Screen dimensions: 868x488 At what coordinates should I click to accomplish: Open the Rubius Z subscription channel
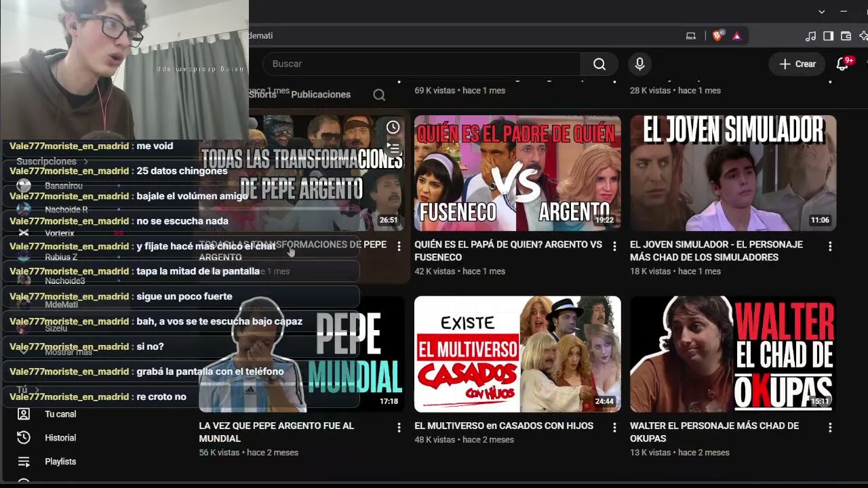click(61, 257)
